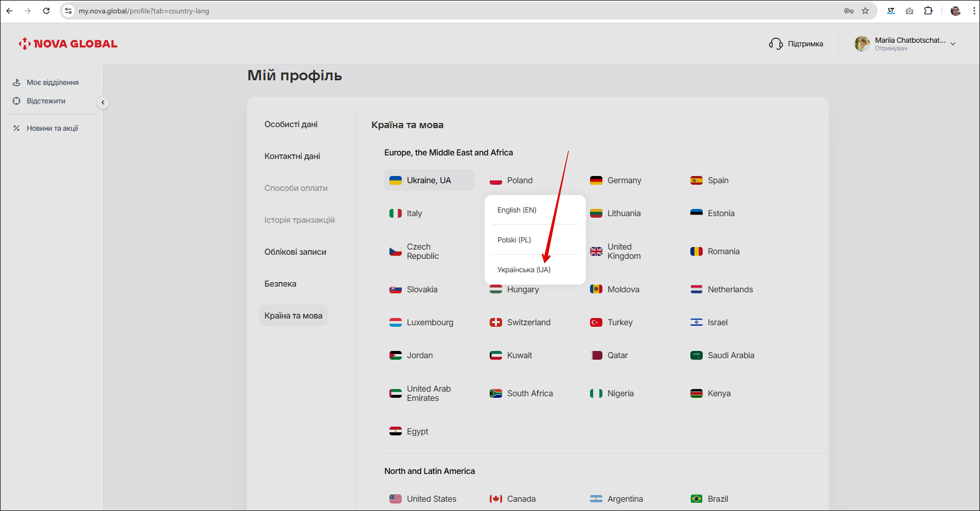Switch to Особисті дані tab
The width and height of the screenshot is (980, 511).
291,124
